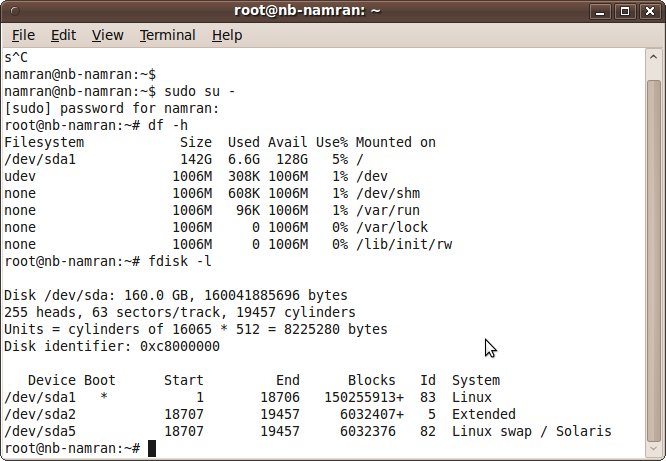Click the 'Mounted on' column header
The height and width of the screenshot is (461, 666).
coord(395,142)
